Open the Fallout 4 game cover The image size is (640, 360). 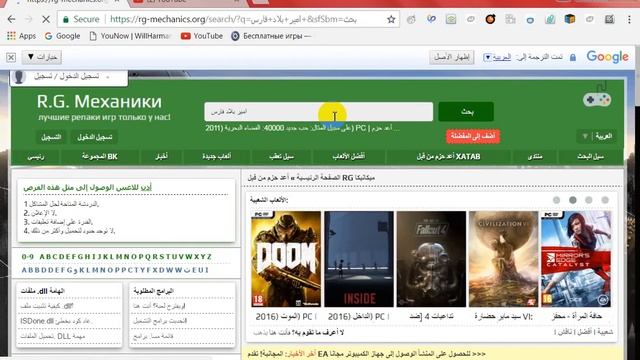[431, 259]
